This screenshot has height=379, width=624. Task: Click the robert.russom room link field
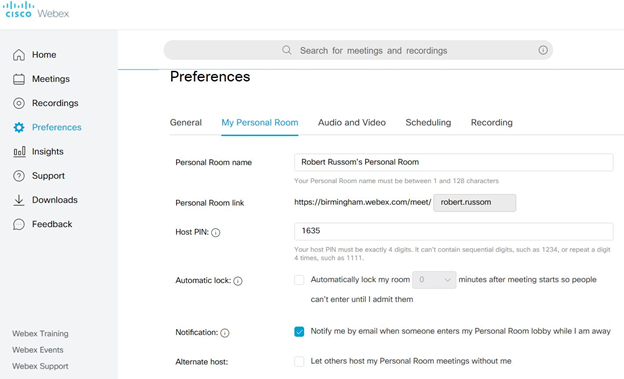coord(475,203)
